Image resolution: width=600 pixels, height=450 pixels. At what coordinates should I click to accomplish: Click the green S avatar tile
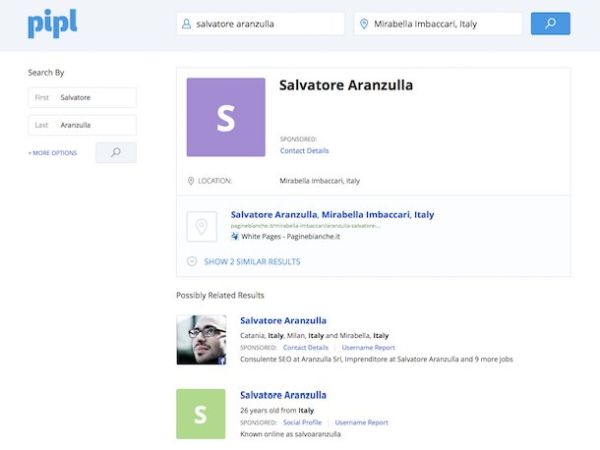pyautogui.click(x=201, y=414)
